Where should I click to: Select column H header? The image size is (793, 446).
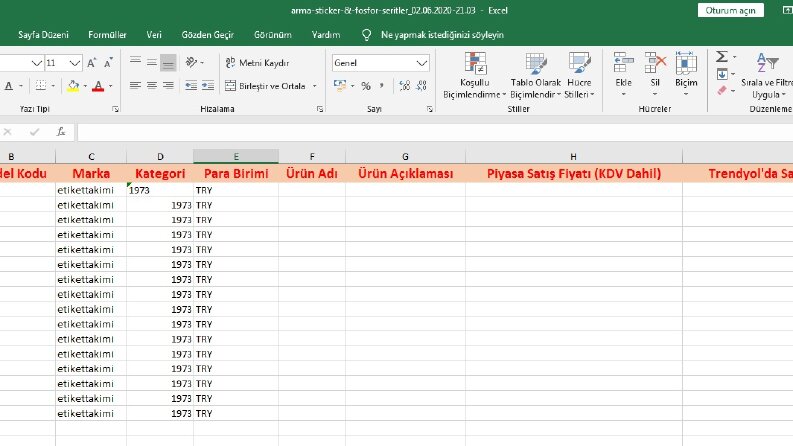point(573,157)
